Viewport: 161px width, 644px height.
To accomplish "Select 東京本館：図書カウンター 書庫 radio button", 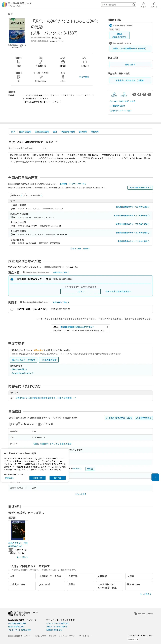I will (x=12, y=279).
